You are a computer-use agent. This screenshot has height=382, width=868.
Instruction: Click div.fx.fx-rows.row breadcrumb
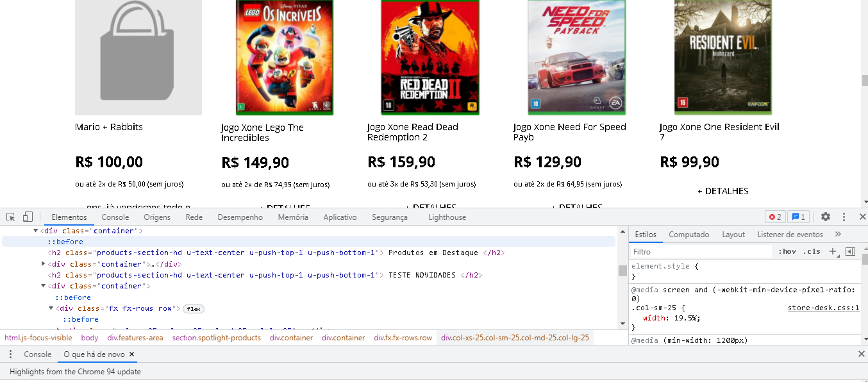tap(403, 338)
